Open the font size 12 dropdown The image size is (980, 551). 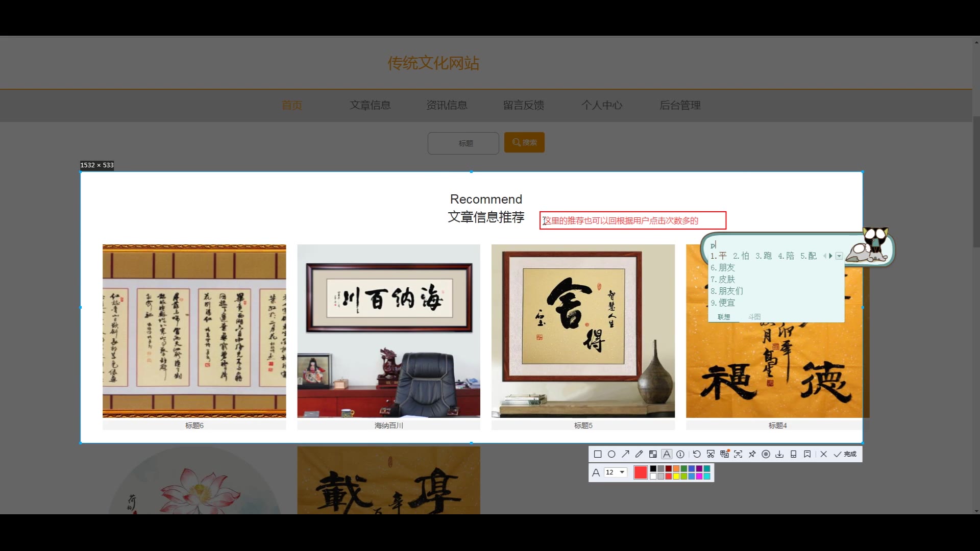[x=615, y=472]
